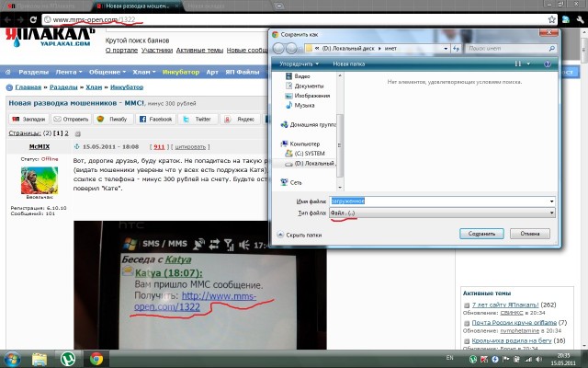Select 'Видео' in the navigation pane

click(x=298, y=76)
